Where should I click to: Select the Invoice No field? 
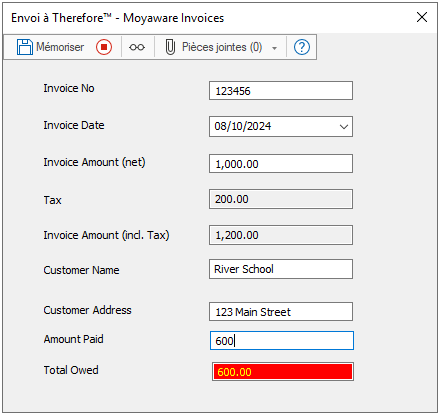(281, 90)
